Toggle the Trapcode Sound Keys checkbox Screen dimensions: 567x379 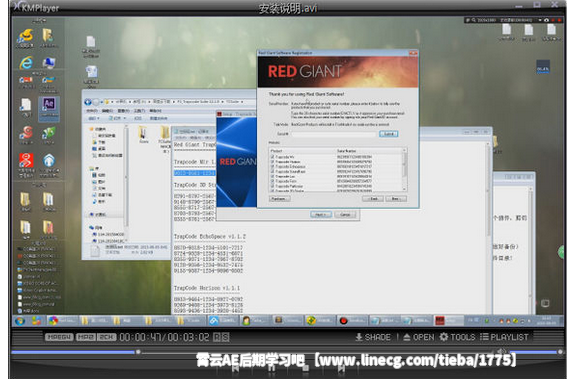click(272, 171)
